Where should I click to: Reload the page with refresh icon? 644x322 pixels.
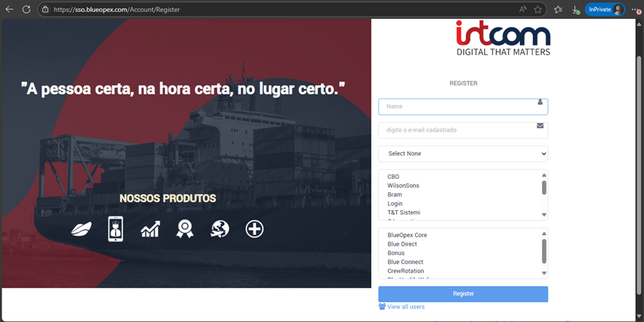tap(26, 9)
